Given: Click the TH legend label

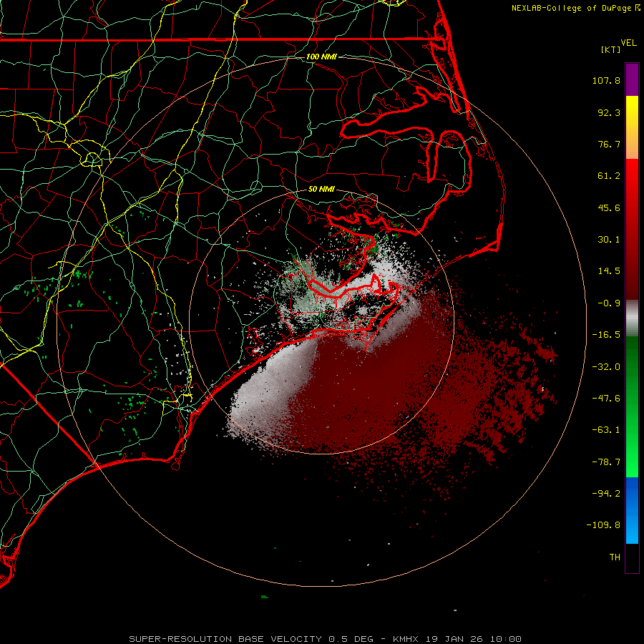Looking at the screenshot, I should 615,557.
